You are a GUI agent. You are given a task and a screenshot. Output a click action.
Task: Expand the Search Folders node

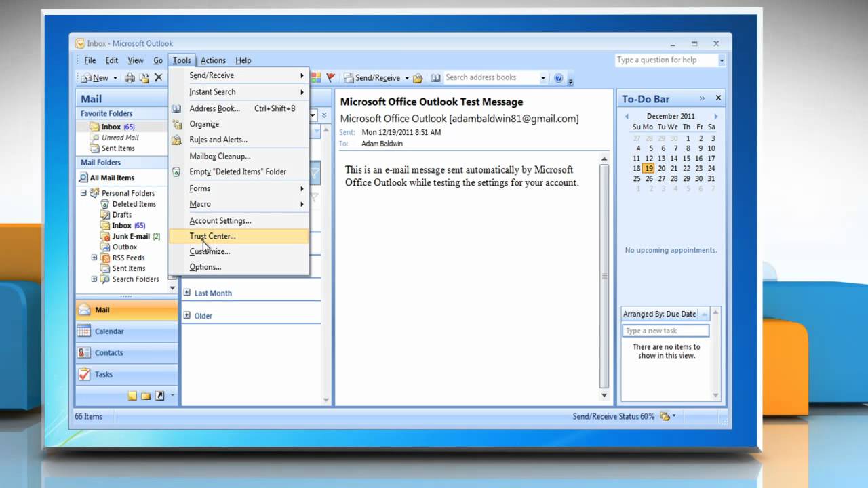pyautogui.click(x=94, y=279)
